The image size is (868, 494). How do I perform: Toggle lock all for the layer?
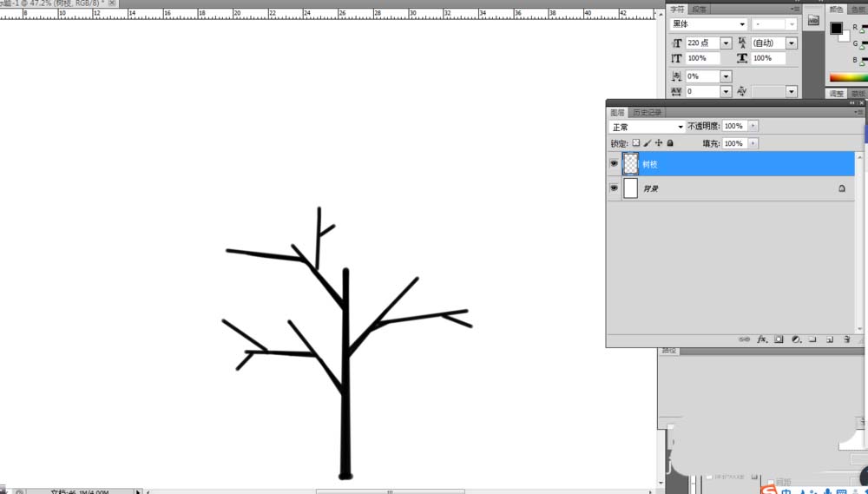pyautogui.click(x=670, y=143)
